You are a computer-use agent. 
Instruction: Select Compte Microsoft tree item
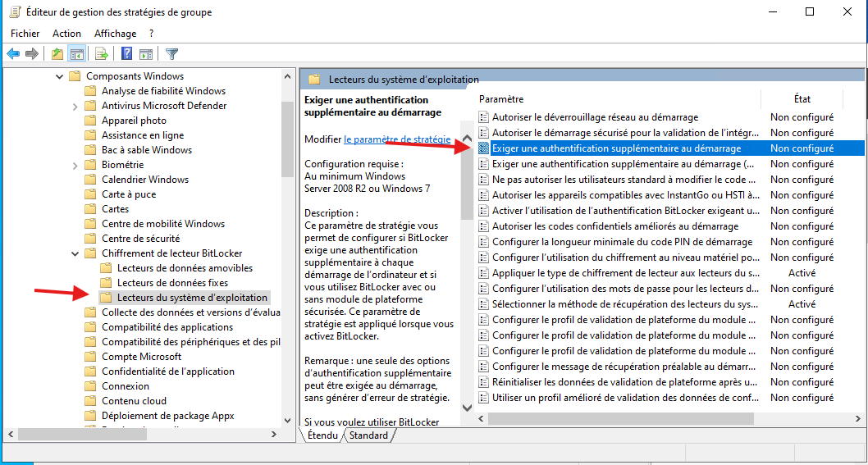tap(141, 357)
